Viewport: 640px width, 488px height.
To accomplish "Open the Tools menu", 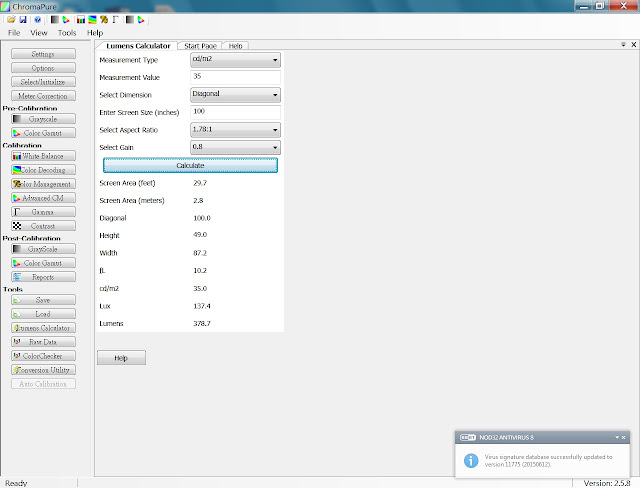I will (67, 33).
